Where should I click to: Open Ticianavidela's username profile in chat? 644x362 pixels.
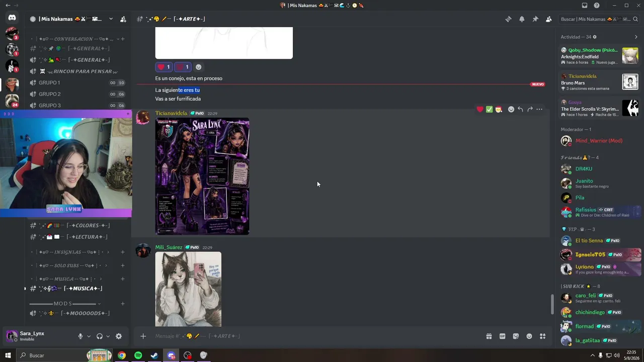click(171, 113)
